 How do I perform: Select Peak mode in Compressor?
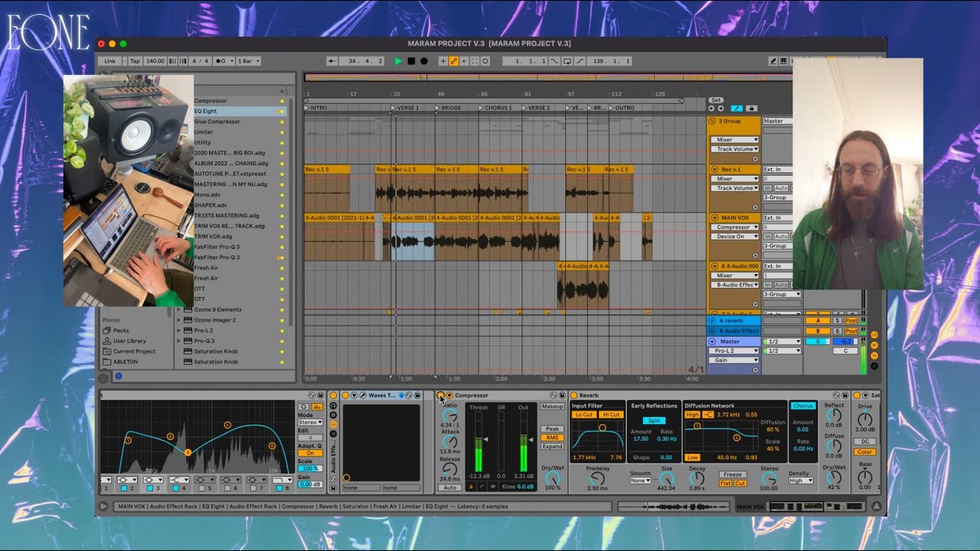(552, 429)
